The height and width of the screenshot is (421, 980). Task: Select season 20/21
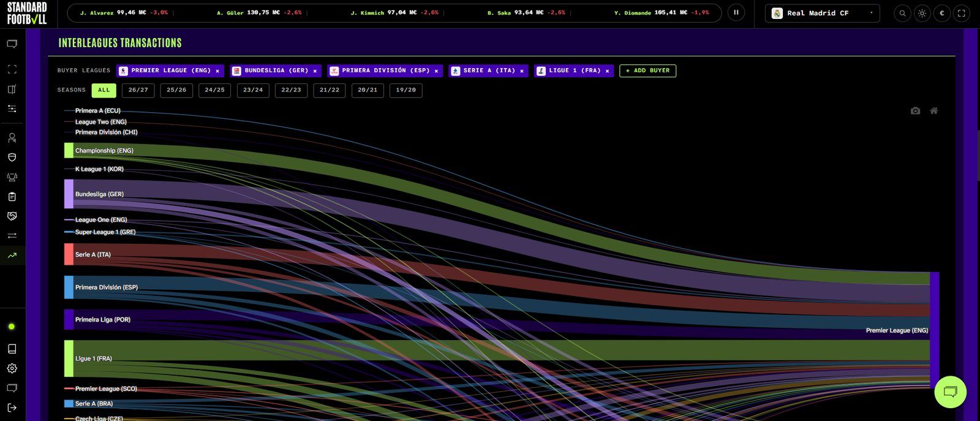(x=368, y=90)
